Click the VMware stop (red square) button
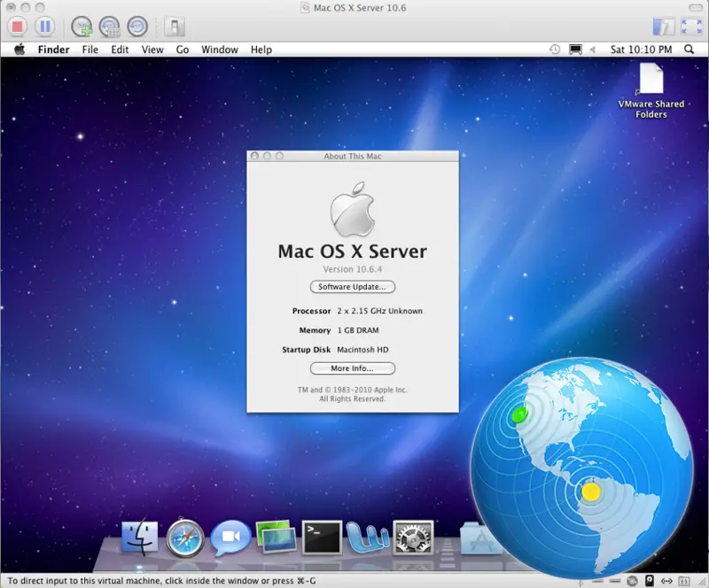 tap(18, 26)
